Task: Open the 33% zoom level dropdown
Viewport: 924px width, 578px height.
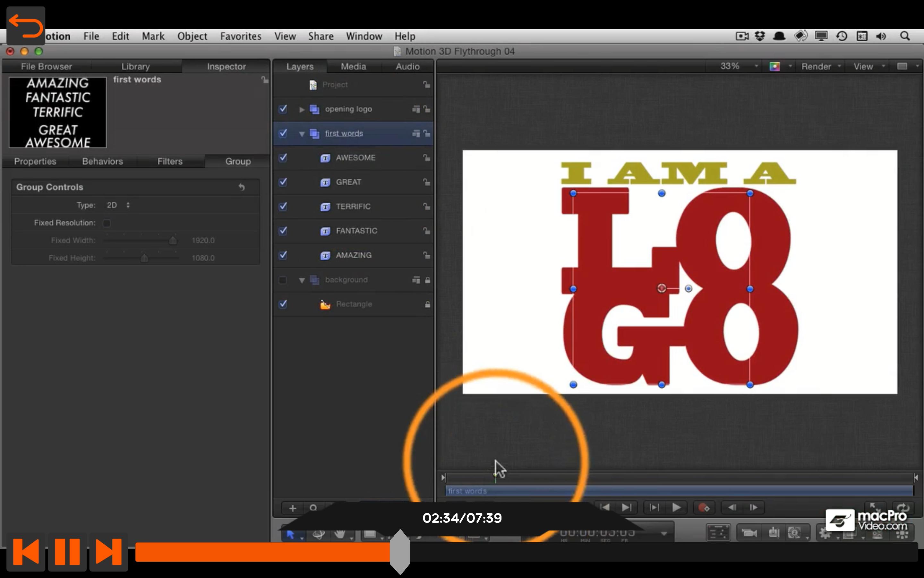Action: point(739,66)
